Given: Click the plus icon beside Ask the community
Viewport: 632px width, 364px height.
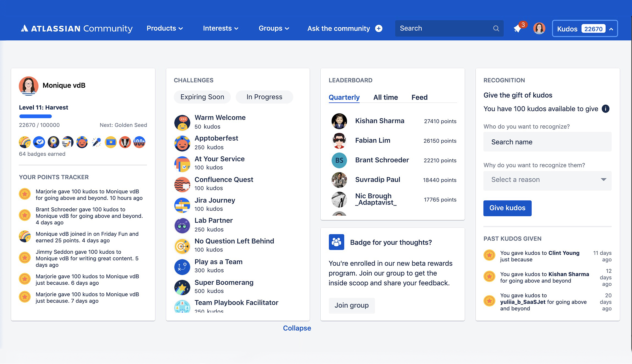Looking at the screenshot, I should pos(379,28).
